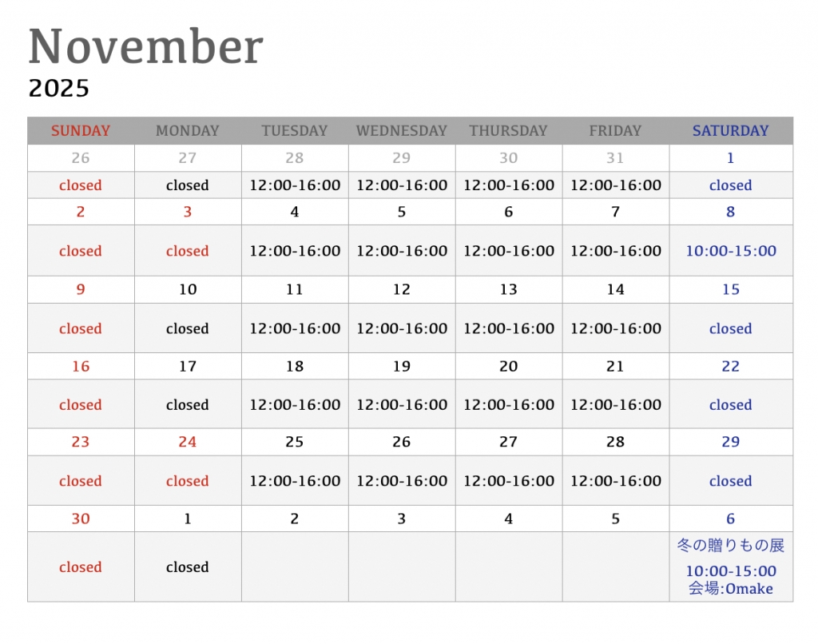Select date 21 in the calendar
Screen dimensions: 818x644
click(615, 367)
